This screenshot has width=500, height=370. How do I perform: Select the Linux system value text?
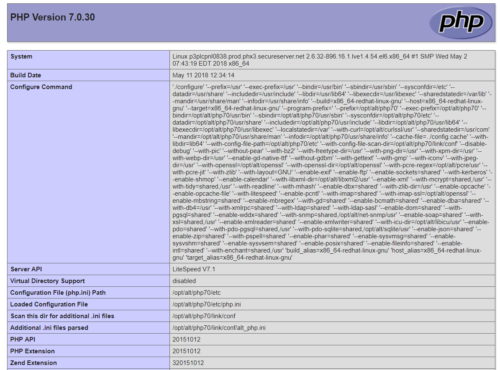point(320,60)
